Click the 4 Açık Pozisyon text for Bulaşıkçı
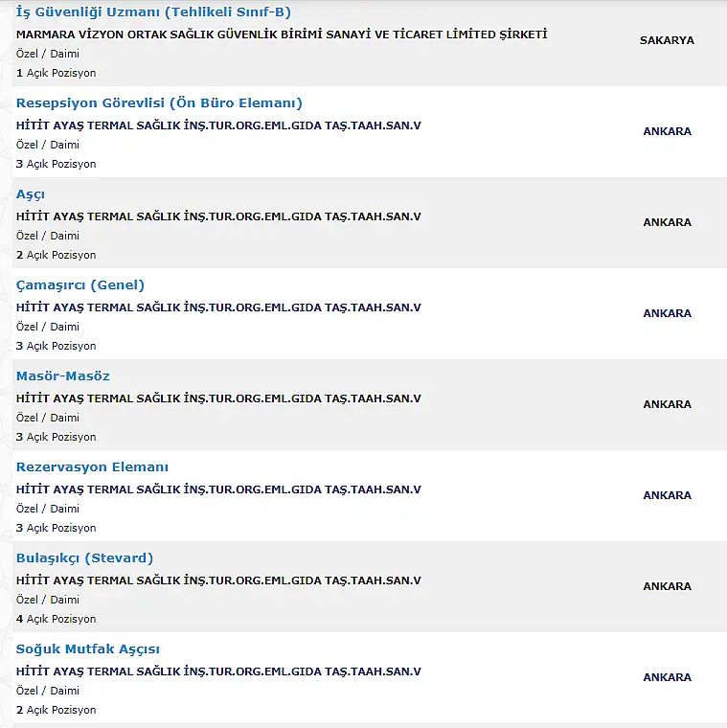This screenshot has height=728, width=727. [x=57, y=619]
